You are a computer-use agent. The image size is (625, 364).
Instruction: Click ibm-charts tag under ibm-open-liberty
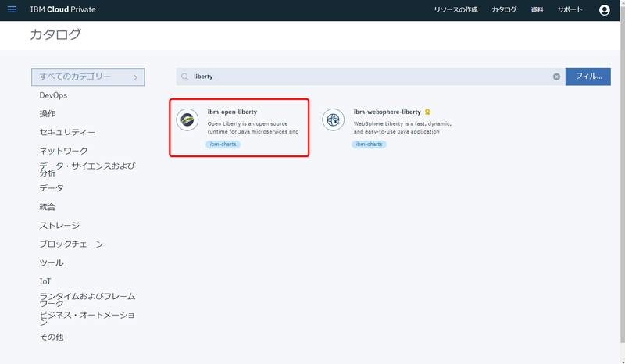coord(223,145)
